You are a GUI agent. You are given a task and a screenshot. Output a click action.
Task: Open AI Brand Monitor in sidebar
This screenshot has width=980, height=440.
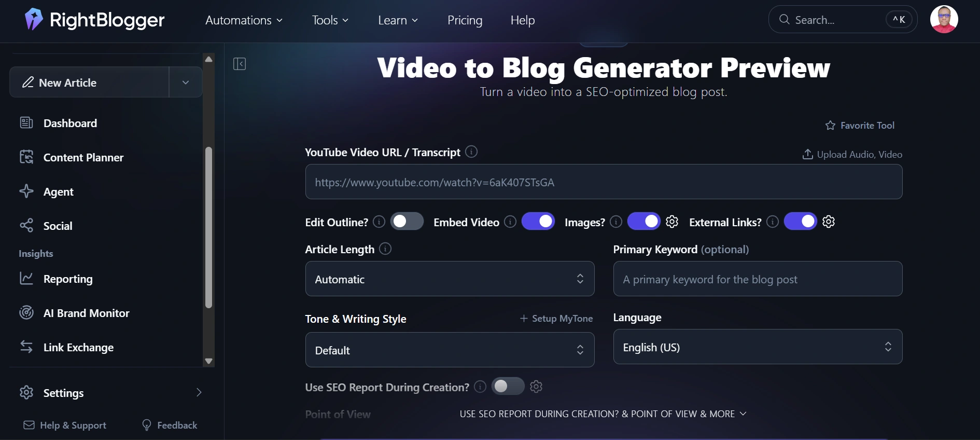point(87,313)
